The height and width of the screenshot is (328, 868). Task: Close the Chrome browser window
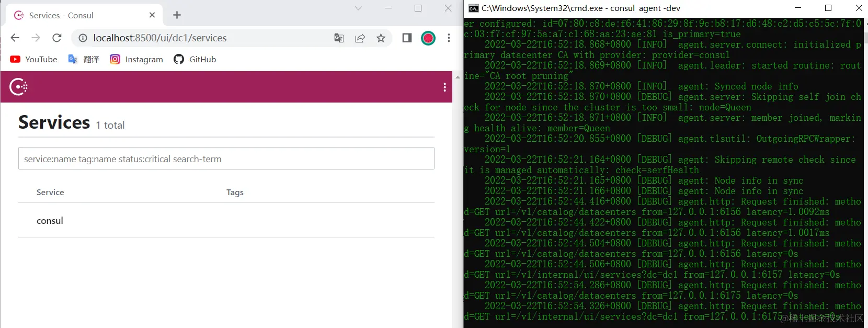tap(448, 8)
